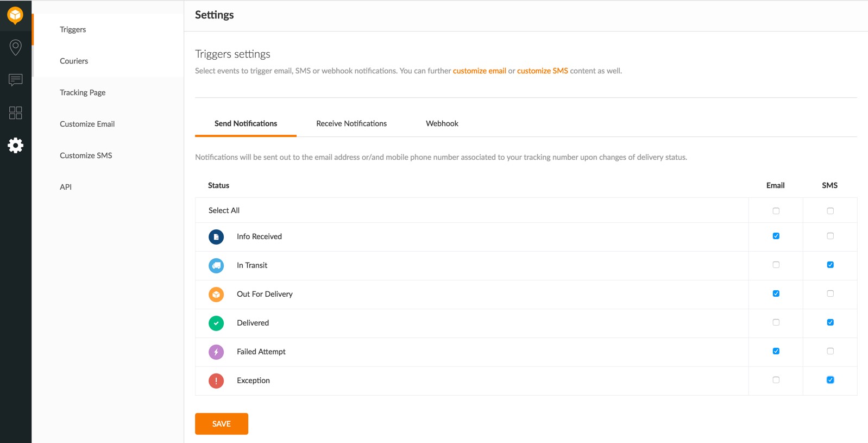Click the orange box logo icon

pyautogui.click(x=15, y=15)
